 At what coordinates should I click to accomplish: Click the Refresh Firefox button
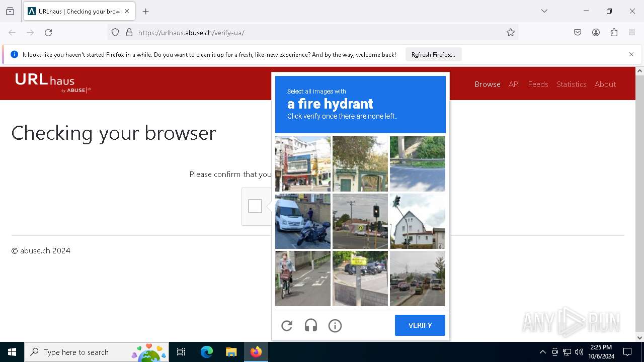coord(433,54)
